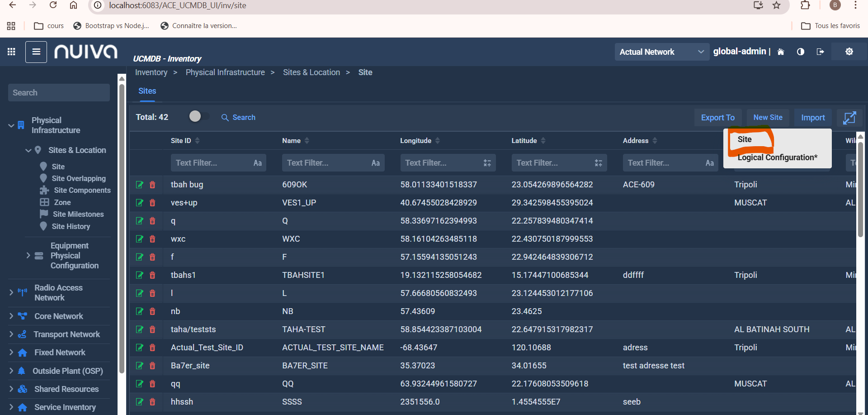Viewport: 868px width, 415px height.
Task: Select the Sites tab
Action: [147, 91]
